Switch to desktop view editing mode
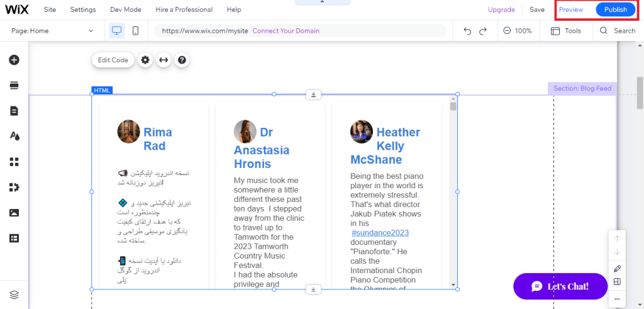Image resolution: width=644 pixels, height=309 pixels. [116, 30]
